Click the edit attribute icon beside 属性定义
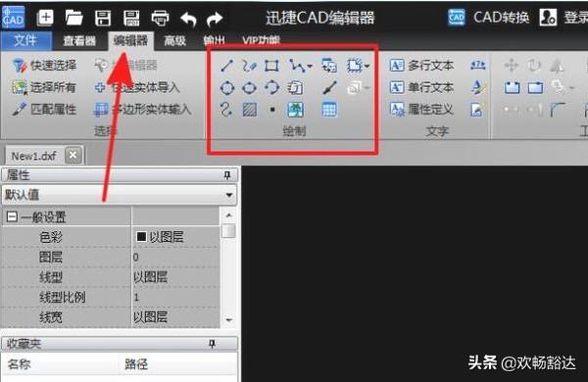 point(477,110)
